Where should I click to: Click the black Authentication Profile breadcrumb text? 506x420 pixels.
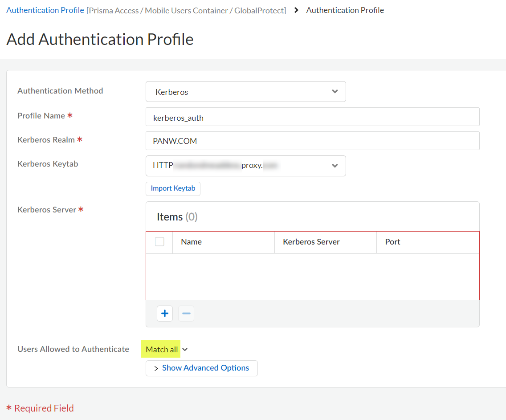(x=345, y=10)
